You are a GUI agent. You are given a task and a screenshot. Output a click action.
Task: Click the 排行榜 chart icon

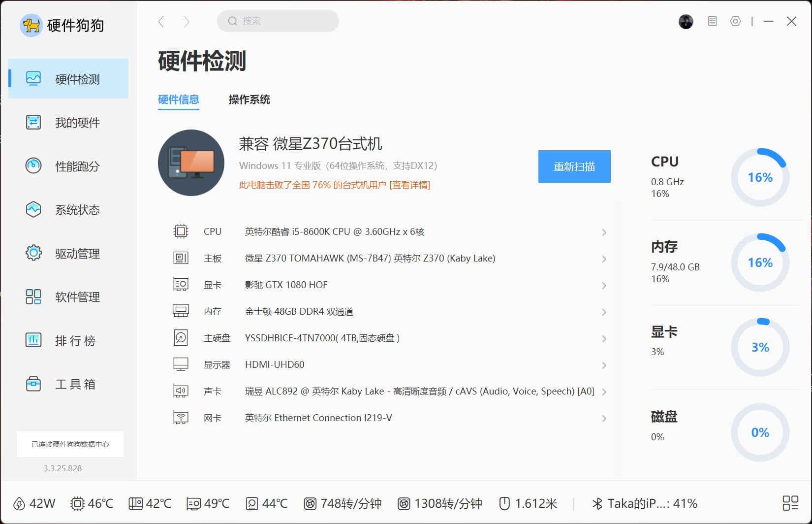point(33,340)
